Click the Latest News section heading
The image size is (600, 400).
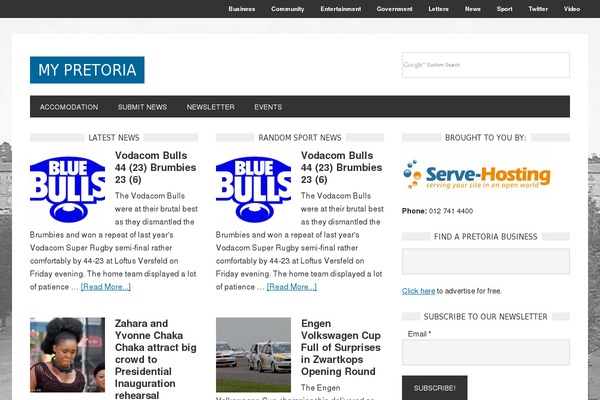point(114,137)
